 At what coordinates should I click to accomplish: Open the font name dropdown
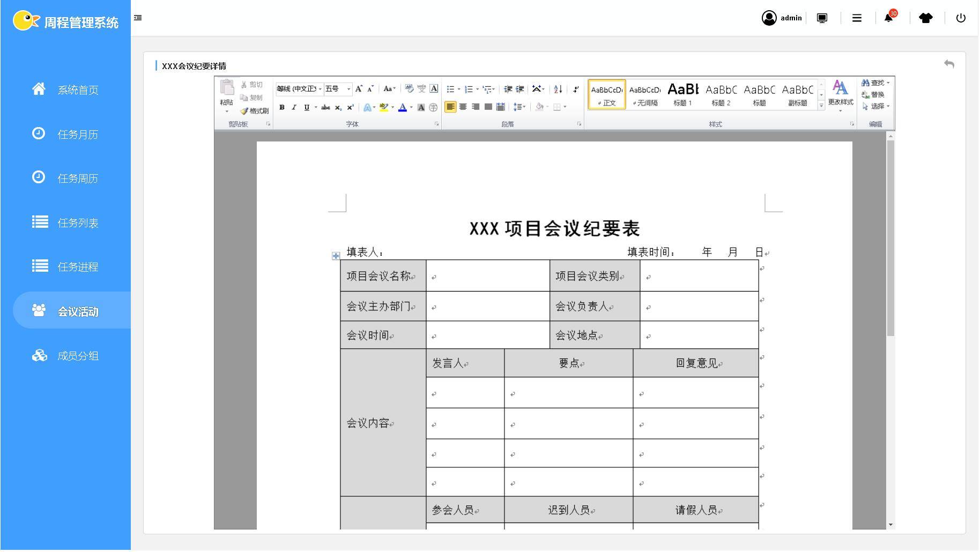(320, 89)
